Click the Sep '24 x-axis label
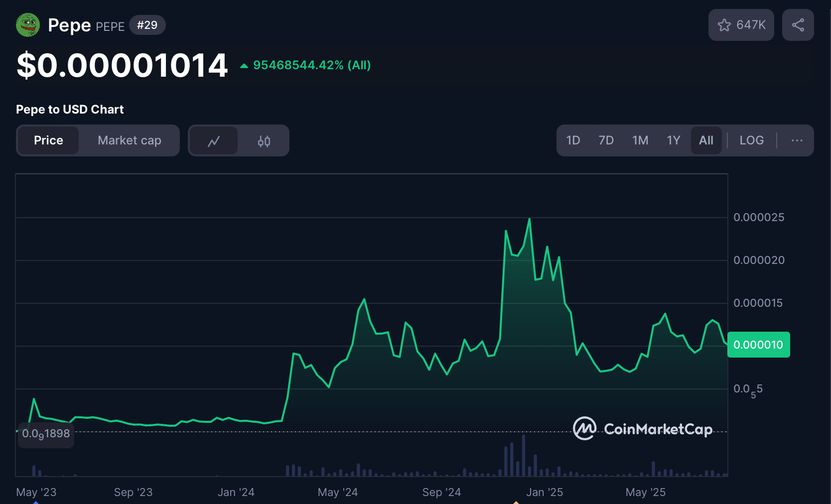Image resolution: width=831 pixels, height=504 pixels. point(441,492)
